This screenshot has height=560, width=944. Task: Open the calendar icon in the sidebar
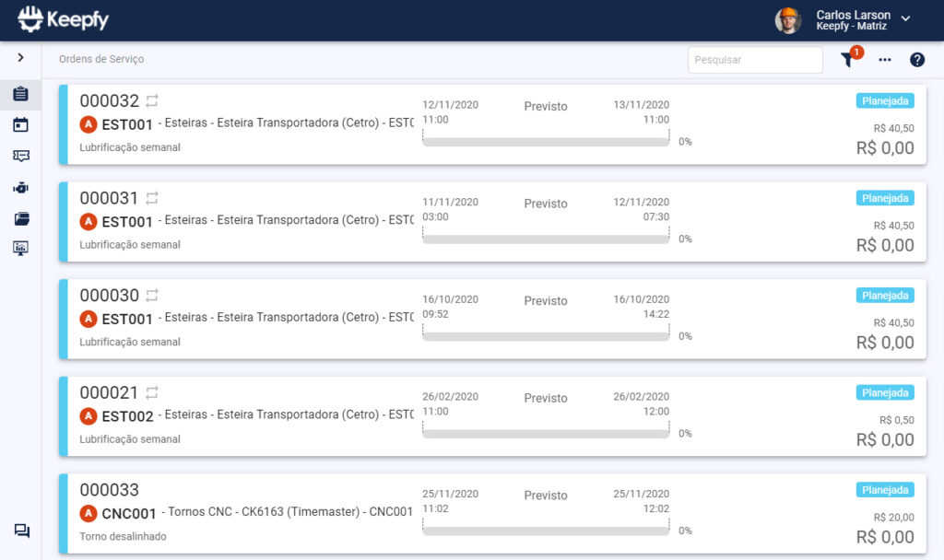pos(20,124)
